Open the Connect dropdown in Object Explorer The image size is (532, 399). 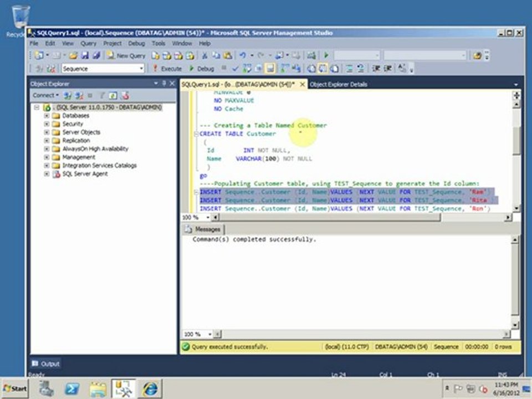45,95
